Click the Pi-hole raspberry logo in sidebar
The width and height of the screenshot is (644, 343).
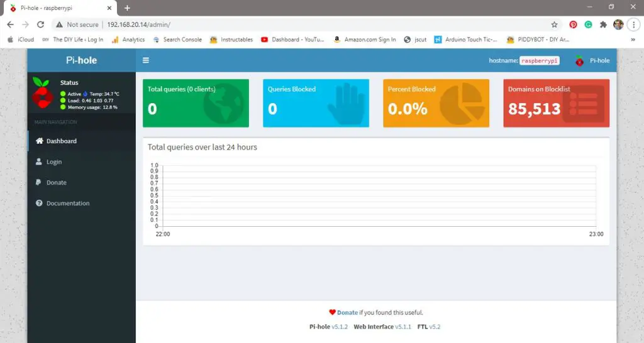(x=42, y=93)
